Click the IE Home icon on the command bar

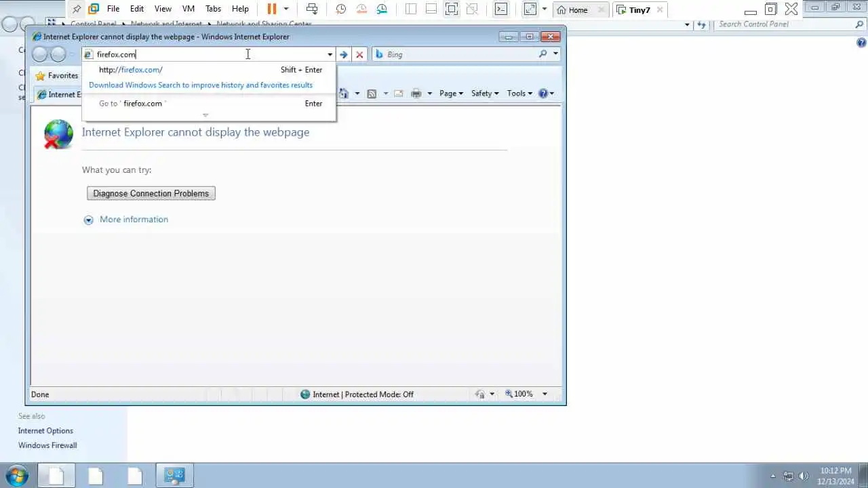(344, 94)
